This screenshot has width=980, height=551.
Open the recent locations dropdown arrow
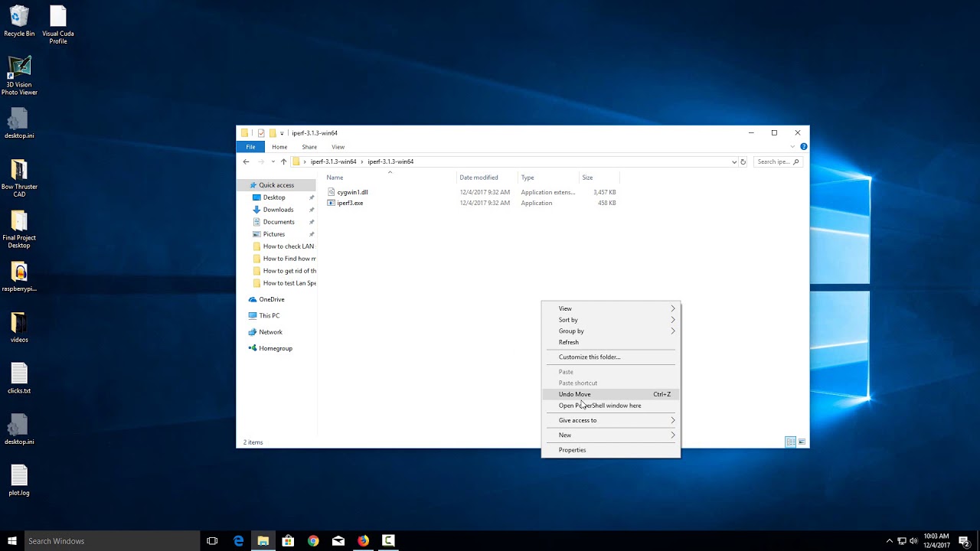(x=273, y=161)
